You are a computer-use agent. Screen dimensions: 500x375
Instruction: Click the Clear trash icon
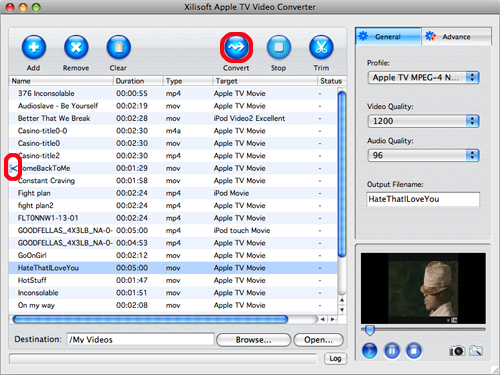pyautogui.click(x=118, y=47)
